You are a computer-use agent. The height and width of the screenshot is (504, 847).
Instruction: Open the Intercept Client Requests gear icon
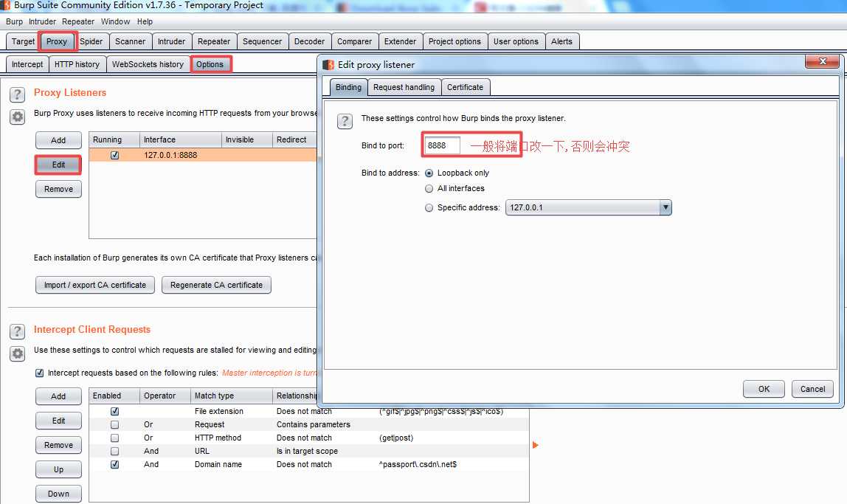pyautogui.click(x=17, y=353)
